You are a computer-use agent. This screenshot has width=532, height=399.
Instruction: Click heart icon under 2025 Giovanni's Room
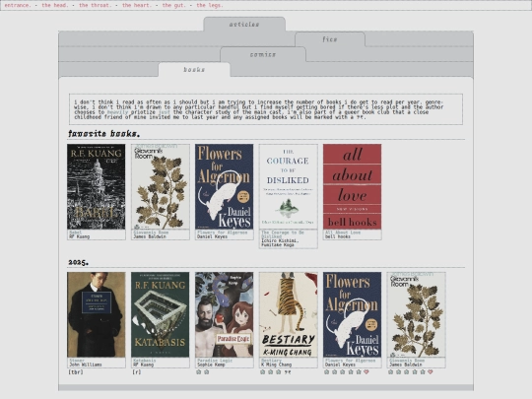click(x=431, y=371)
